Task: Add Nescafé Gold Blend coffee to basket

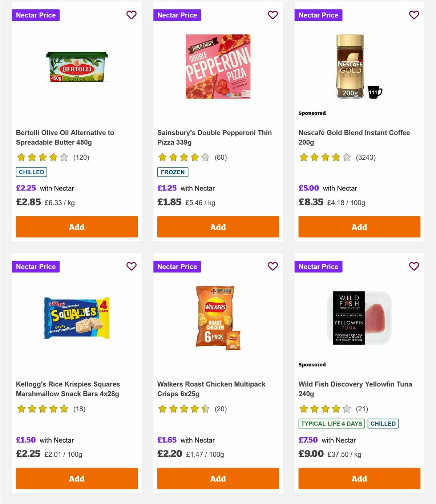Action: (359, 227)
